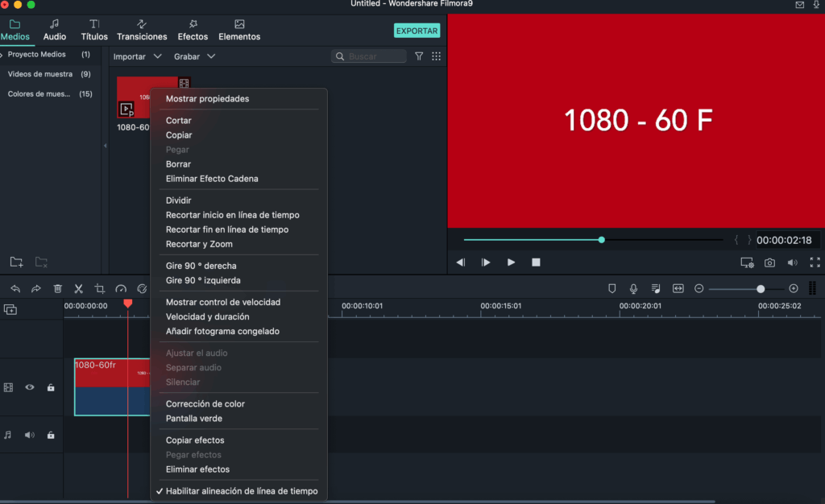Open the Crop tool in timeline toolbar
825x504 pixels.
(101, 288)
